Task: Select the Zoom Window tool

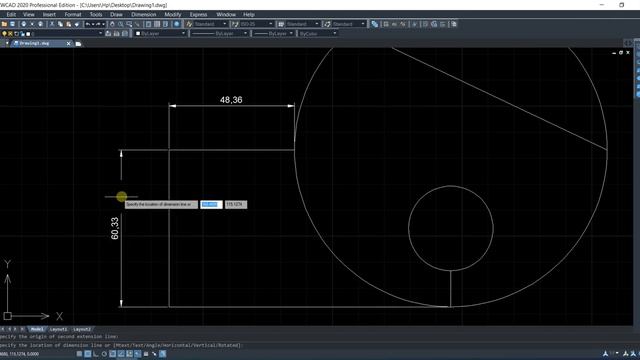Action: click(x=129, y=24)
